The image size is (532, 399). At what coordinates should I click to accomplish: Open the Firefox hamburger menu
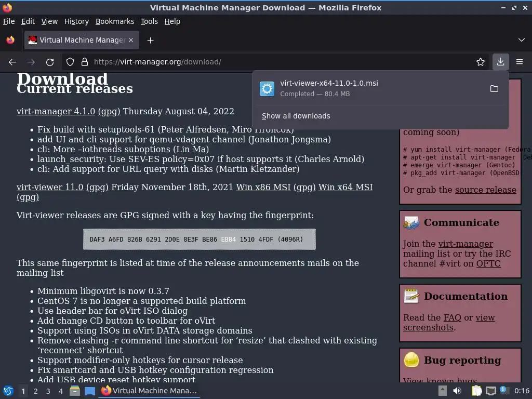[520, 62]
